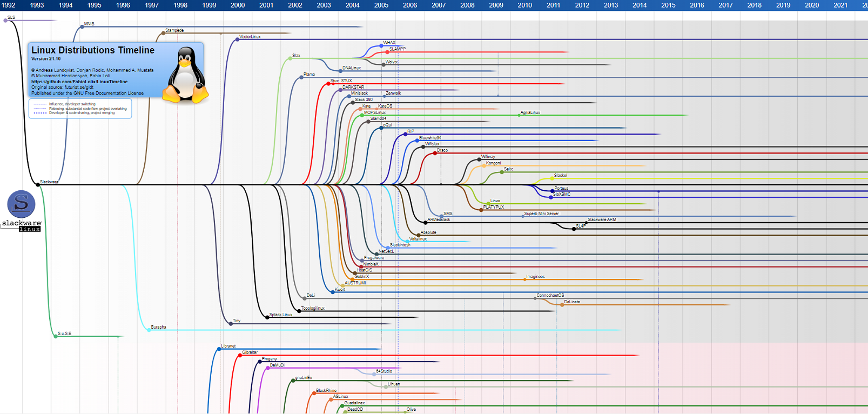The width and height of the screenshot is (868, 414).
Task: Click the ConnochaetOS label
Action: [x=550, y=296]
